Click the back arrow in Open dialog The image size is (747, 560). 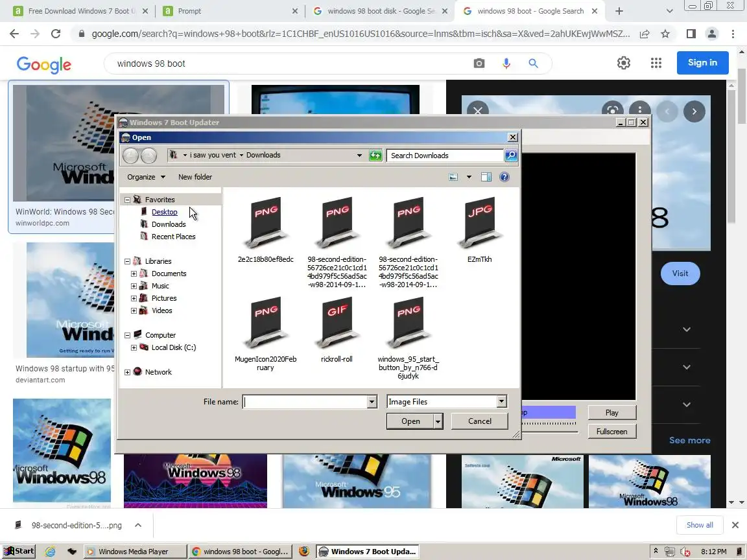pos(130,156)
